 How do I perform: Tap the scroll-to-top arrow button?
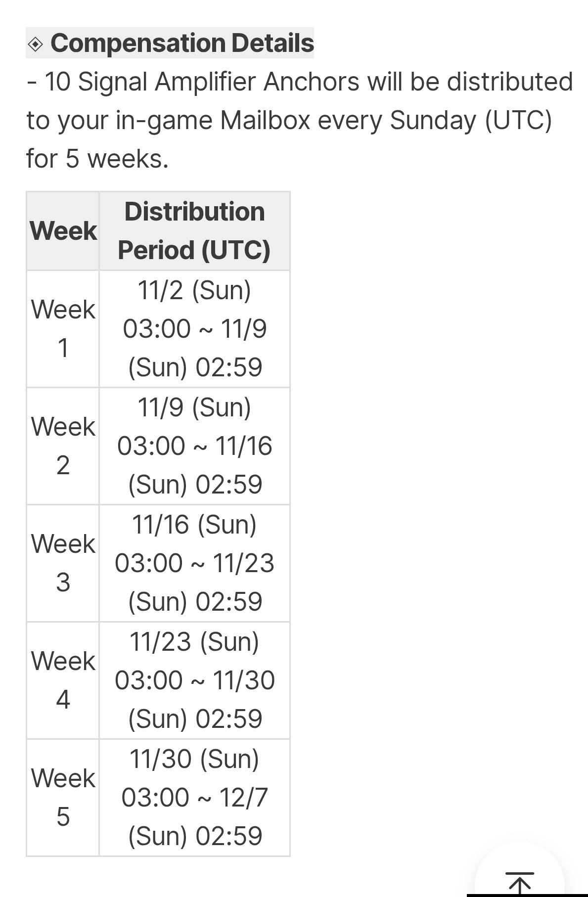[520, 883]
